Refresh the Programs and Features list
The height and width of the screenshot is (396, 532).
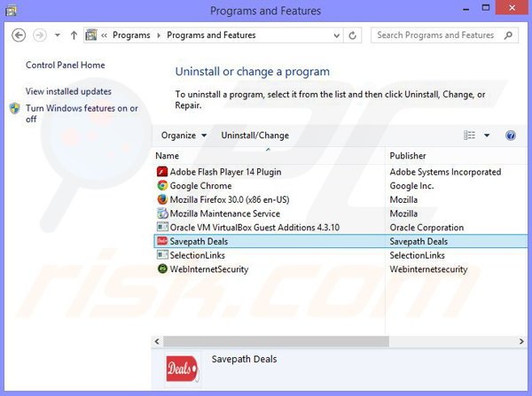click(353, 35)
